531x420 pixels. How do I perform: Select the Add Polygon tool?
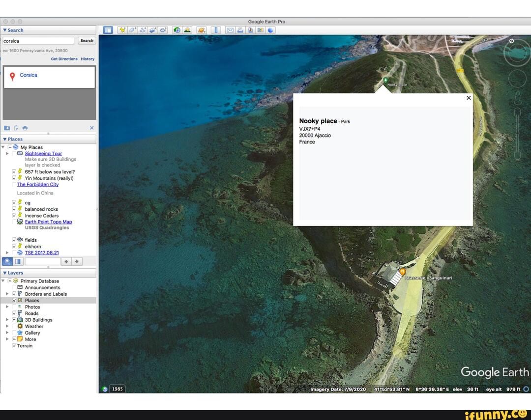pyautogui.click(x=133, y=30)
